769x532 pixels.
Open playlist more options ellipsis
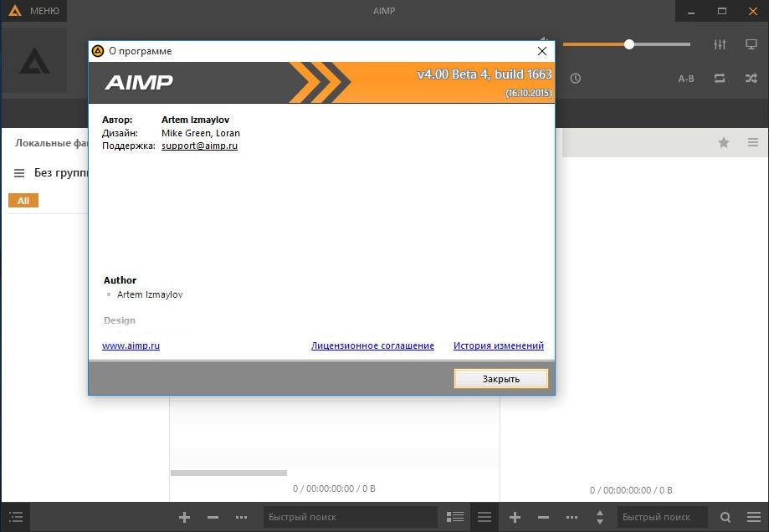point(572,517)
